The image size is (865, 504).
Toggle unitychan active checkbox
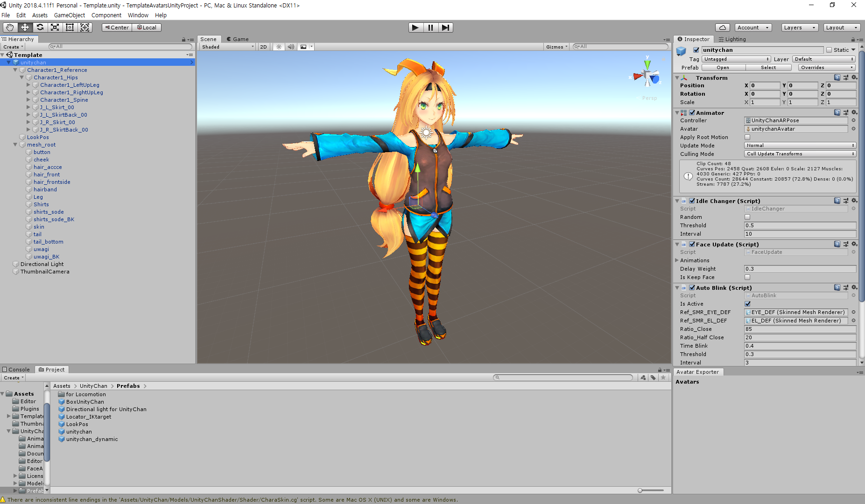tap(696, 50)
